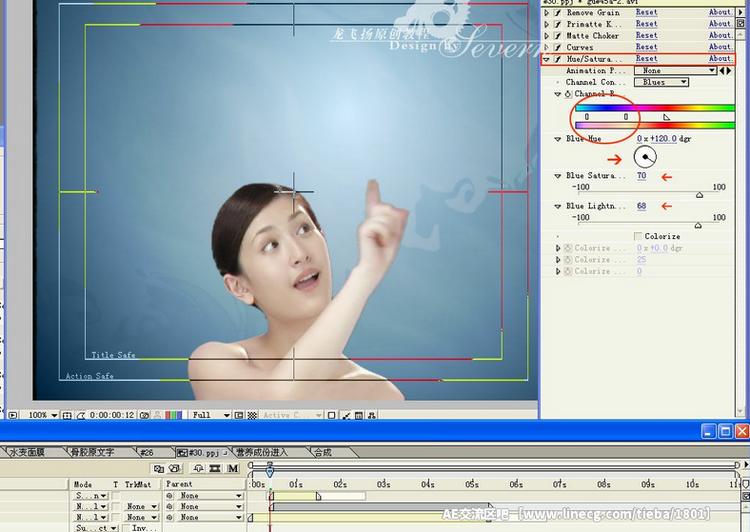
Task: Toggle the Hue/Saturation effect switch
Action: click(557, 59)
